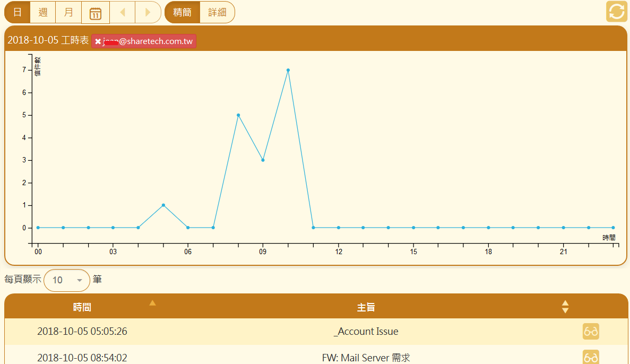
Task: Go to next day with right arrow
Action: pyautogui.click(x=148, y=12)
